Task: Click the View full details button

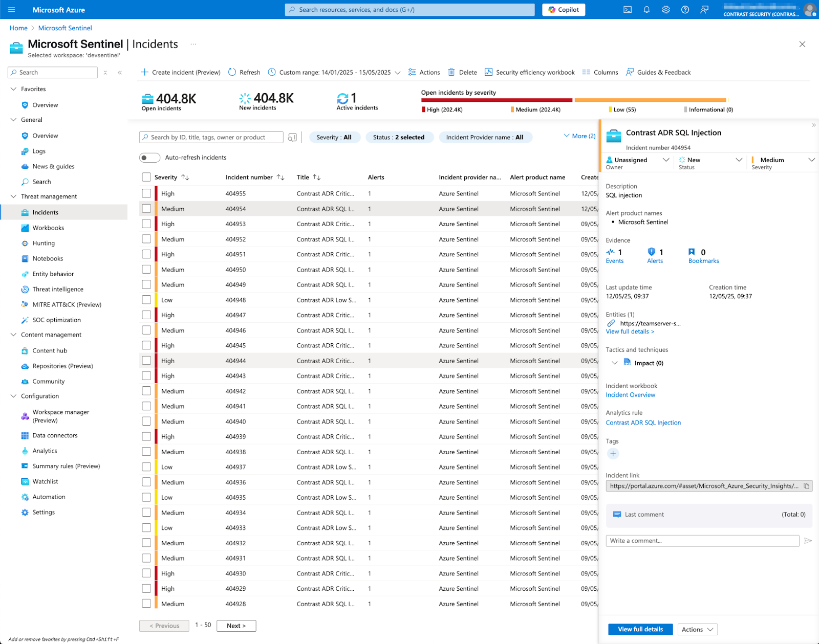Action: coord(640,629)
